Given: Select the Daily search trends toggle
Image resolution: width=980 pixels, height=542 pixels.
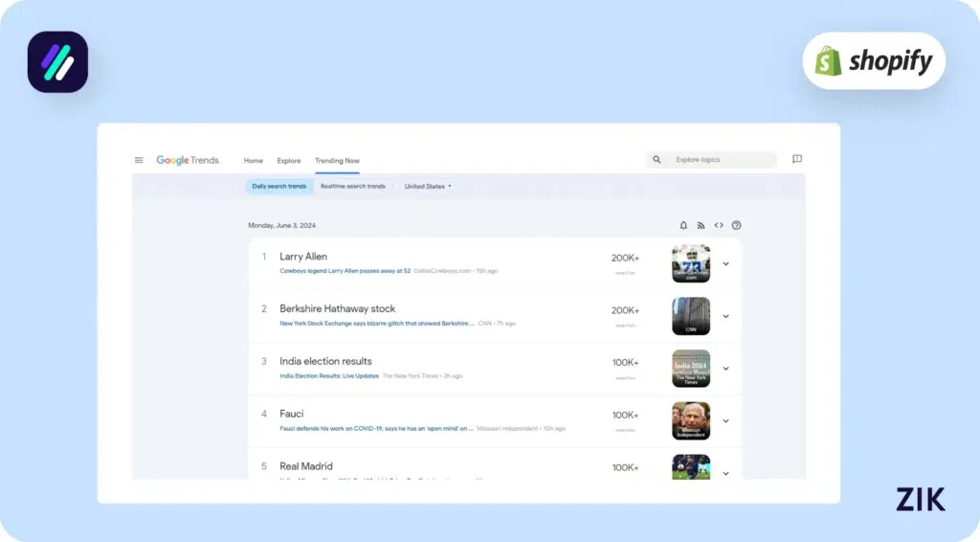Looking at the screenshot, I should point(278,186).
